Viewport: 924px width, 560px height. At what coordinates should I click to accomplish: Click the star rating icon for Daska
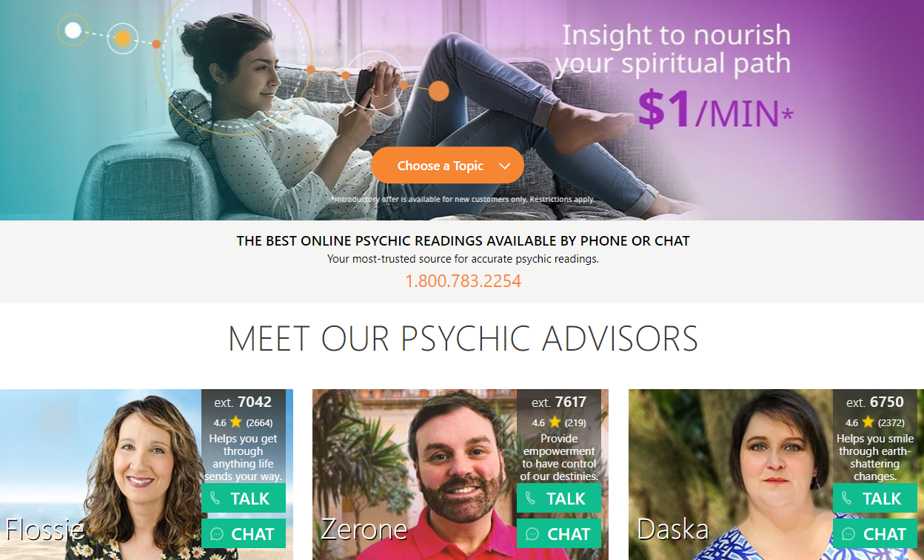[868, 422]
